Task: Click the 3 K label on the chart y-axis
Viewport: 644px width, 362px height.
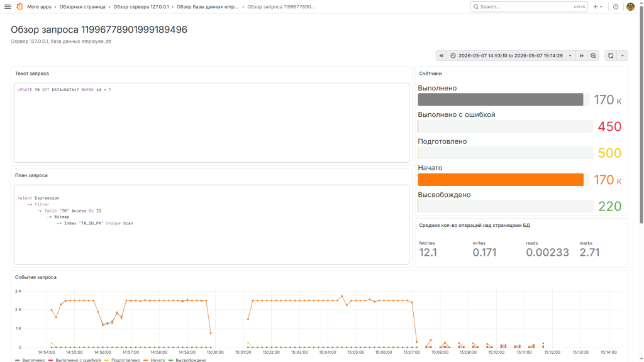Action: tap(18, 291)
